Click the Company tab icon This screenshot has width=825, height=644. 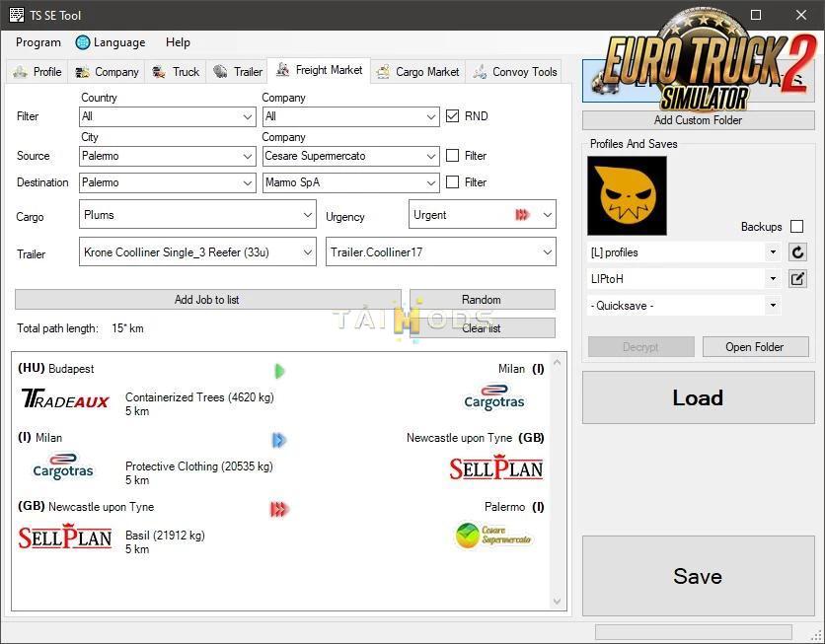(82, 72)
